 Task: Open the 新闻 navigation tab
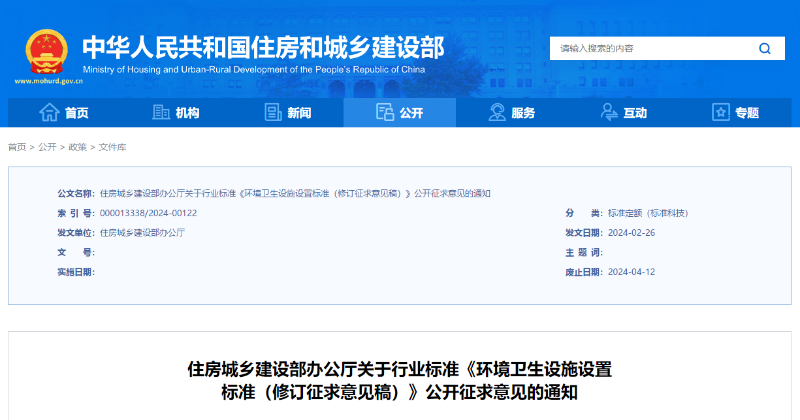(298, 113)
